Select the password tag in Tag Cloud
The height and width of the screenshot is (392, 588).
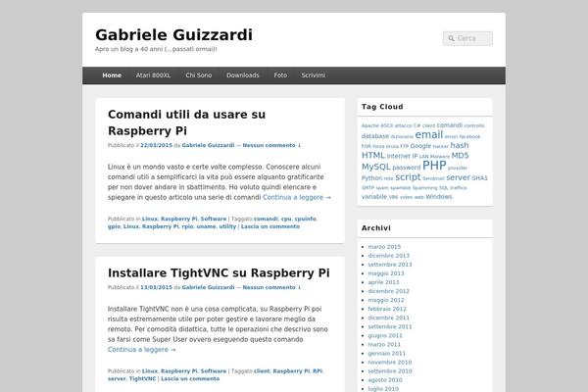pos(407,168)
